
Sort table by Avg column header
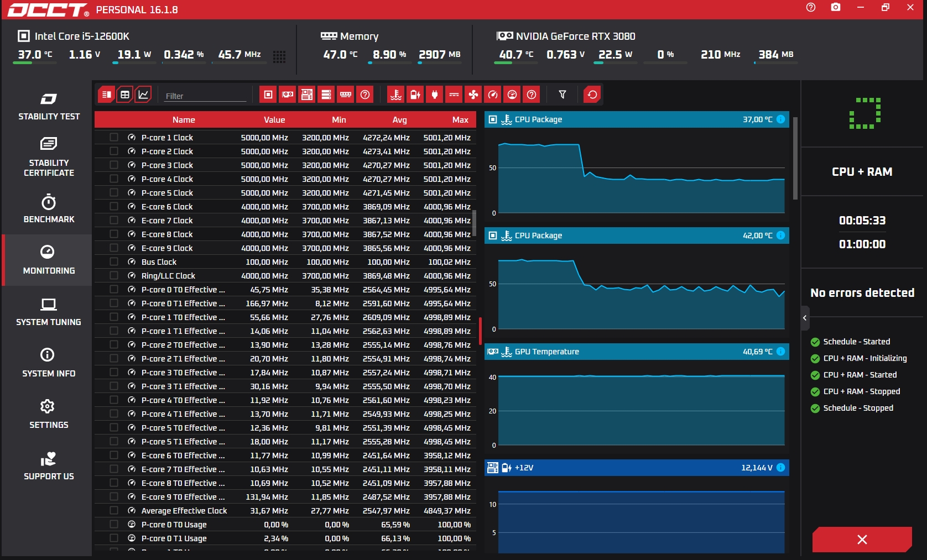[399, 119]
